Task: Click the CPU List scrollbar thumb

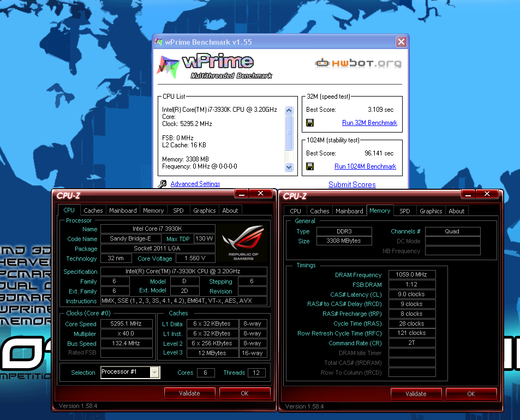Action: [289, 133]
